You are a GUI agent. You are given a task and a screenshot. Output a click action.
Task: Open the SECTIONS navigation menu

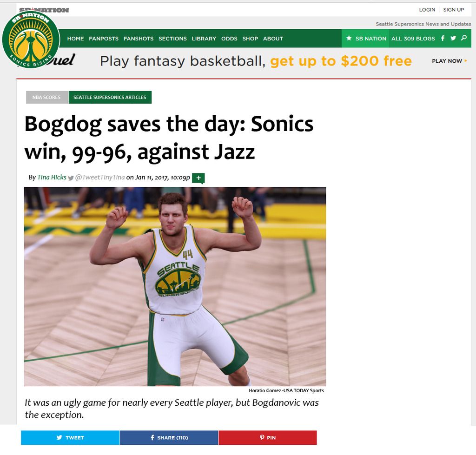pos(172,39)
